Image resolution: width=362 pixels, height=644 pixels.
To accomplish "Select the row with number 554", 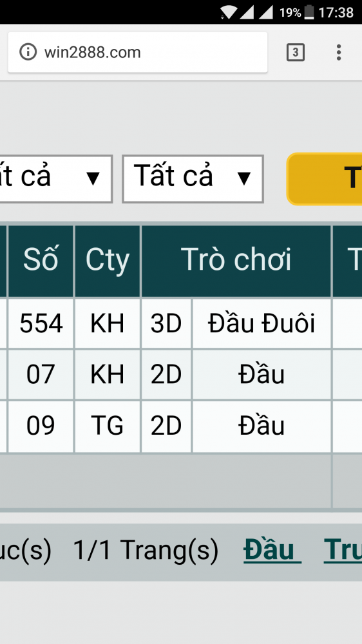I will point(181,323).
